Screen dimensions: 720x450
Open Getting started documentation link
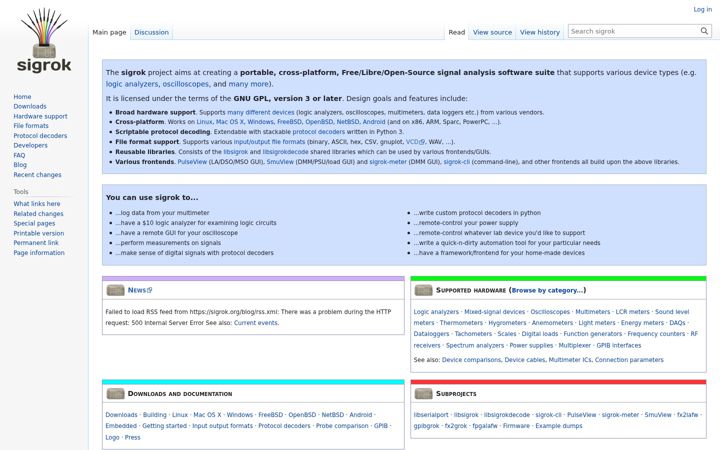click(164, 426)
